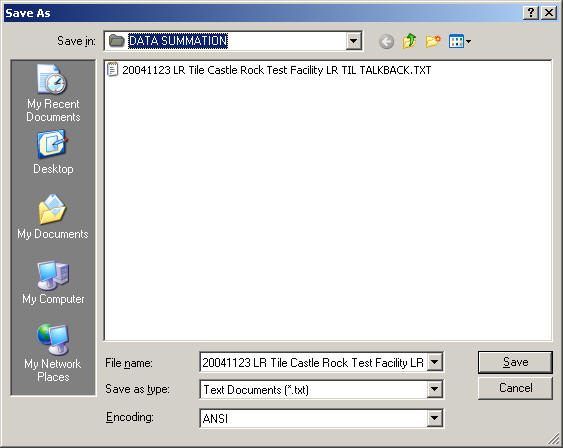The image size is (563, 448).
Task: Expand the Save in folder dropdown
Action: coord(353,41)
